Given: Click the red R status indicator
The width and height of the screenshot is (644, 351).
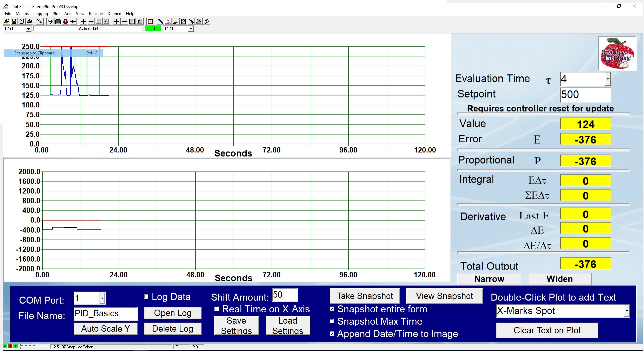Looking at the screenshot, I should pyautogui.click(x=10, y=346).
